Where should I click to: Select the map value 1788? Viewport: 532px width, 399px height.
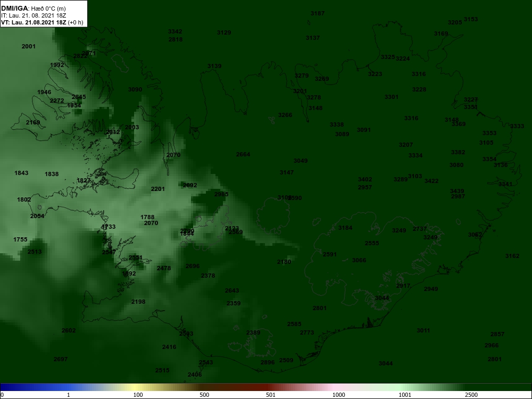(x=147, y=217)
